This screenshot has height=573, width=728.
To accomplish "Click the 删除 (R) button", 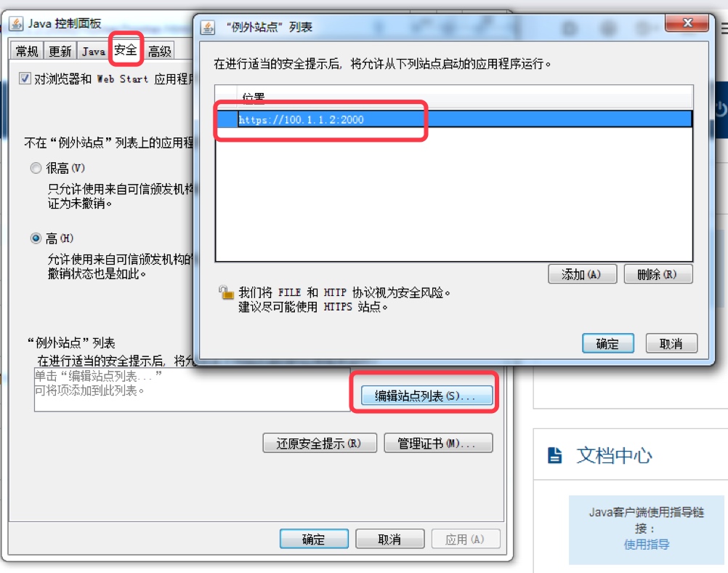I will [x=658, y=274].
